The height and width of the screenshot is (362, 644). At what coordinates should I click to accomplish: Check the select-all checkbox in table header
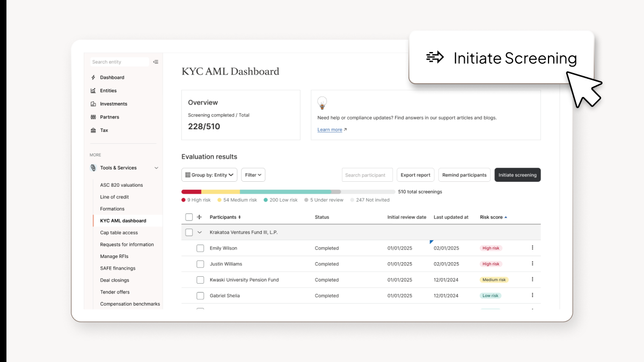click(x=187, y=217)
